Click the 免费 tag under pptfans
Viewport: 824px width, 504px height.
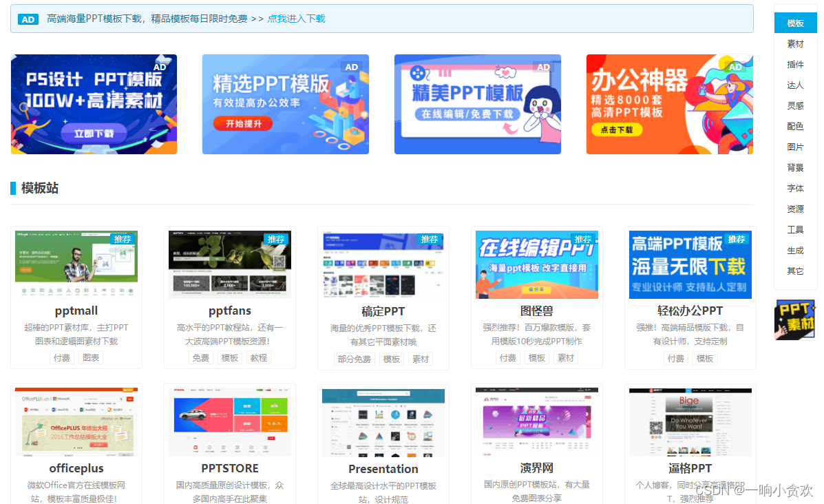point(201,357)
